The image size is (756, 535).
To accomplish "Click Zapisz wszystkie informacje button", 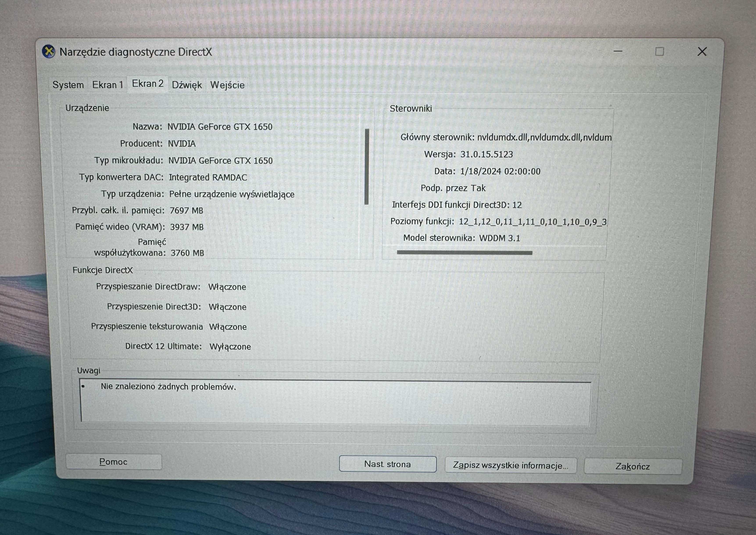I will point(510,465).
